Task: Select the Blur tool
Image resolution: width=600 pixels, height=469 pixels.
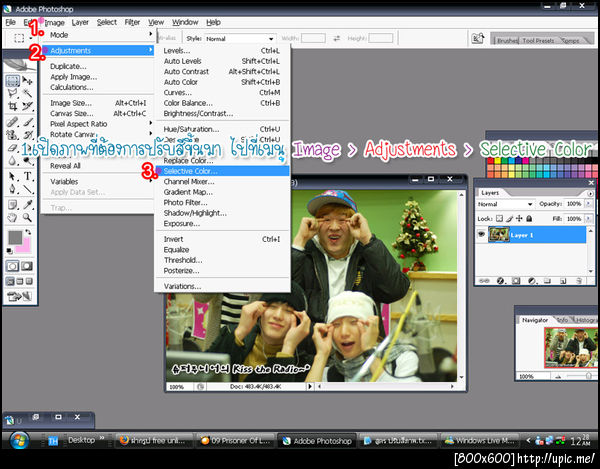Action: [12, 161]
